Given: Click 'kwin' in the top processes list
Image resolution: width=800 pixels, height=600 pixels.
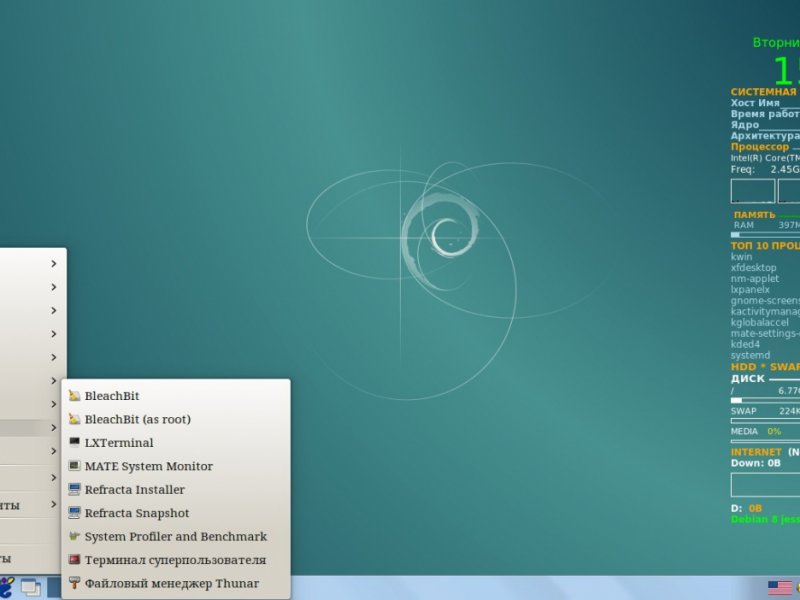Looking at the screenshot, I should 741,257.
